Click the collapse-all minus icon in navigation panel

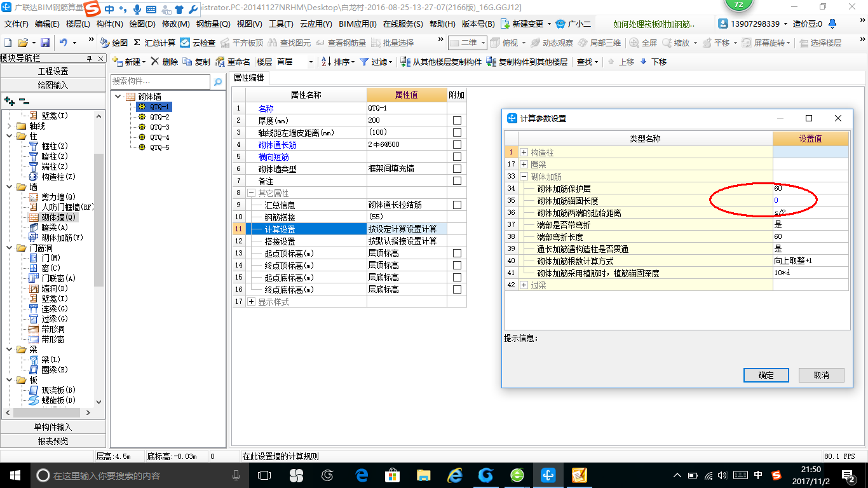tap(24, 101)
